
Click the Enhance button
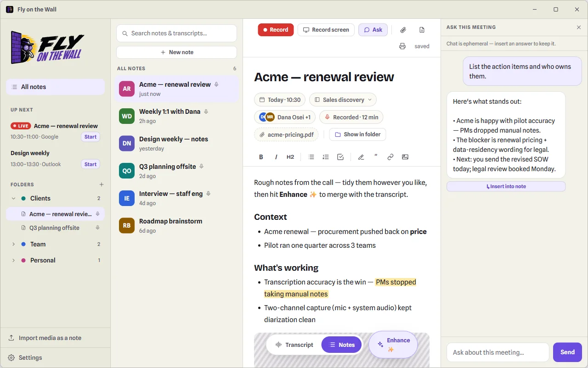tap(393, 345)
